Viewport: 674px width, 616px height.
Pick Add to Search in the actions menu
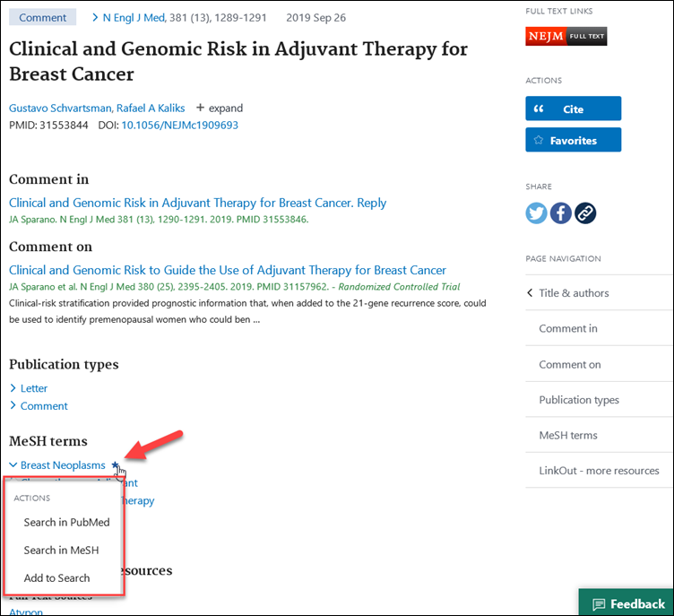(56, 578)
